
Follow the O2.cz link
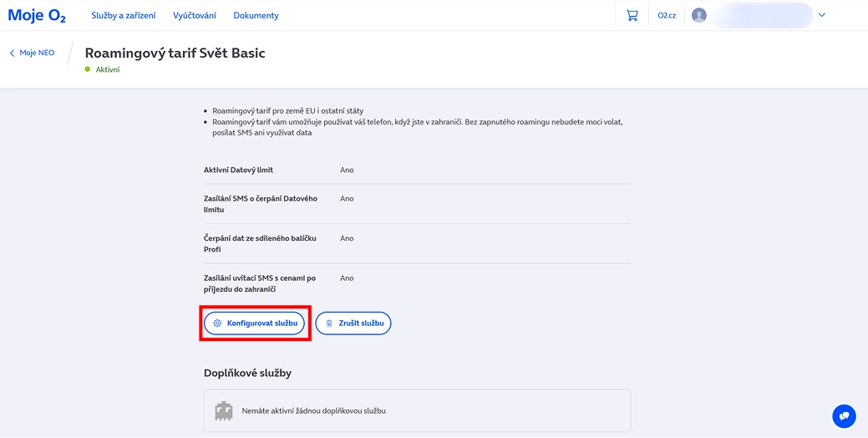(666, 15)
